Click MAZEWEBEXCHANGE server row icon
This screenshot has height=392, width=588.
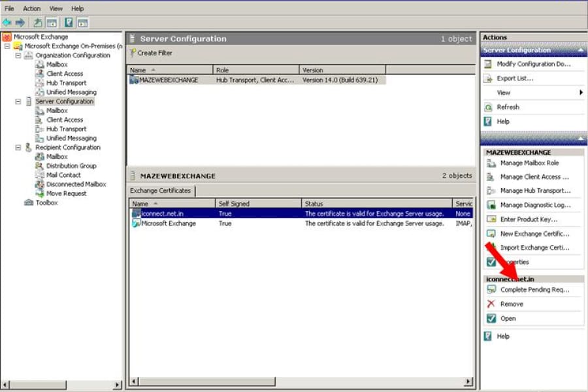pyautogui.click(x=134, y=80)
